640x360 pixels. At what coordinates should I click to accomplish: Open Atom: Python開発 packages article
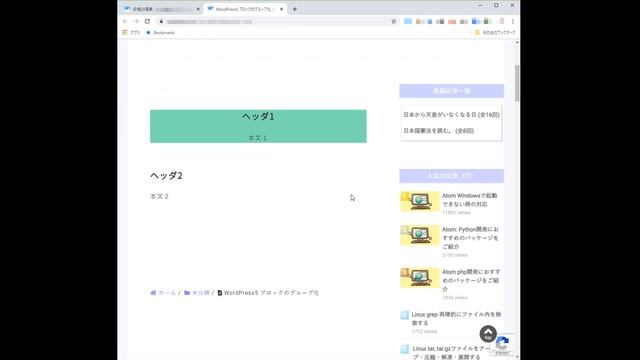(x=470, y=238)
